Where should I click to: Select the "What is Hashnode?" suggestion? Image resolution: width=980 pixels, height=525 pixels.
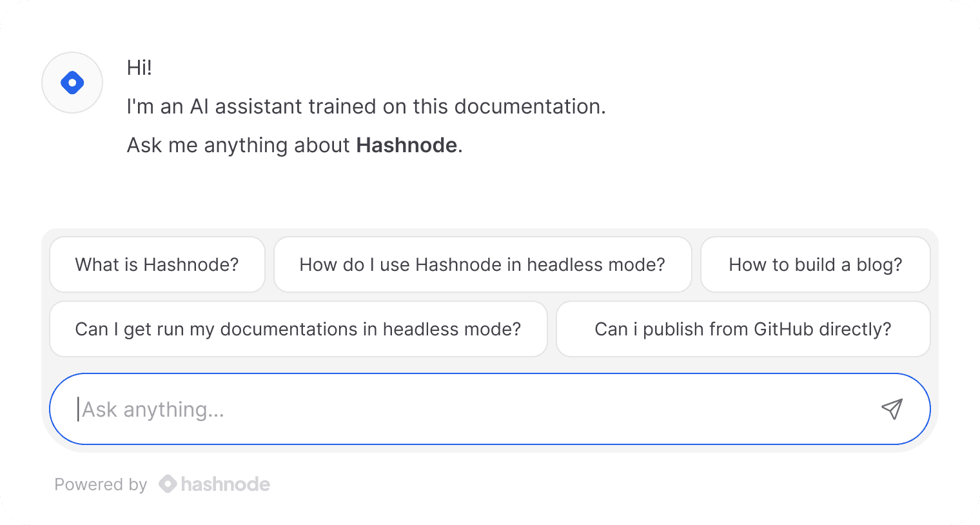coord(157,264)
